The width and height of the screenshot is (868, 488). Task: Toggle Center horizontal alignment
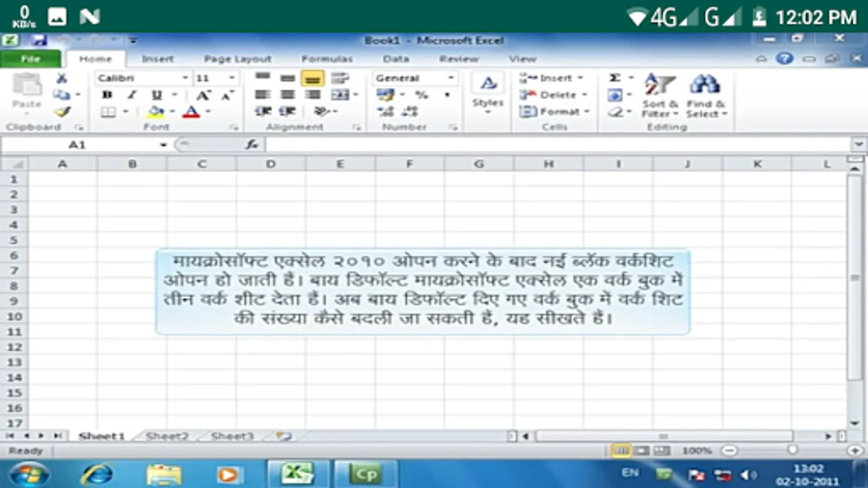(x=288, y=95)
